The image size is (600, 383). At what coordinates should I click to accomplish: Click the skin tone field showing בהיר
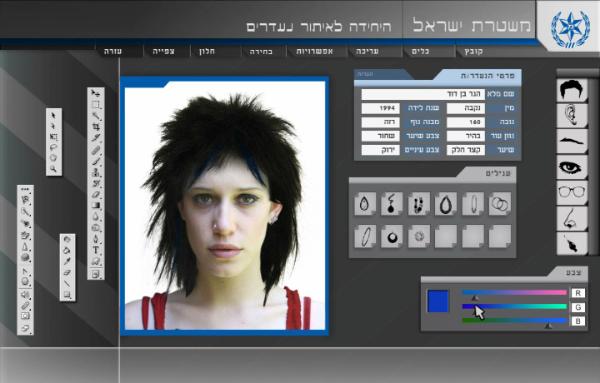[465, 136]
